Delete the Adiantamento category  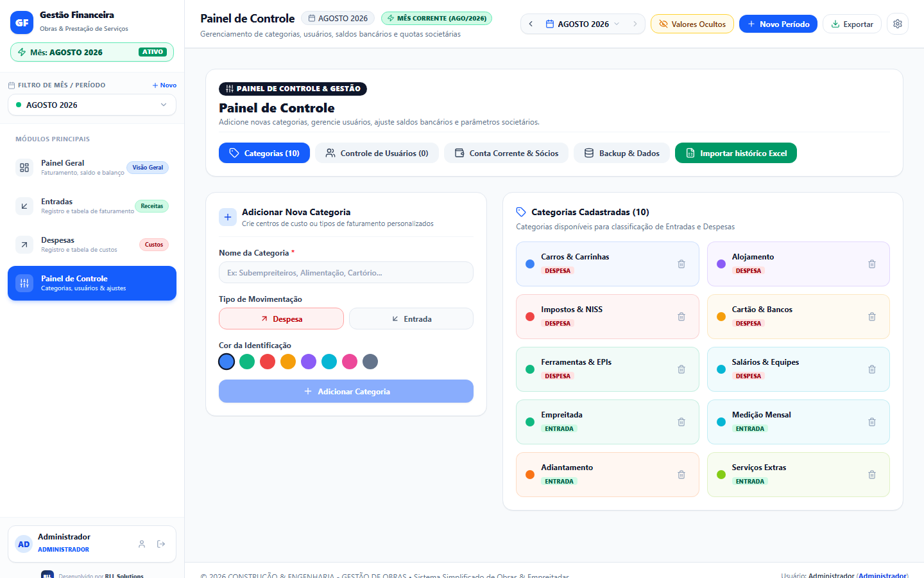tap(681, 475)
